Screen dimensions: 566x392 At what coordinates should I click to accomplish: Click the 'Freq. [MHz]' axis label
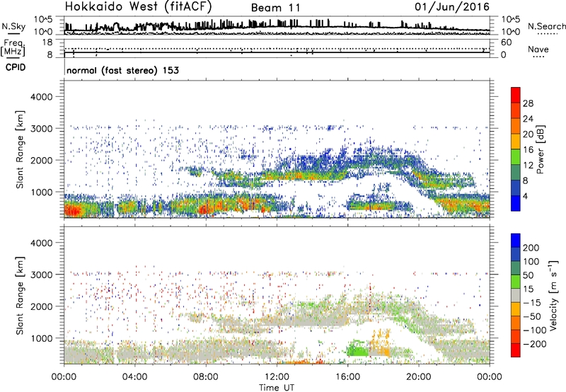click(x=13, y=48)
